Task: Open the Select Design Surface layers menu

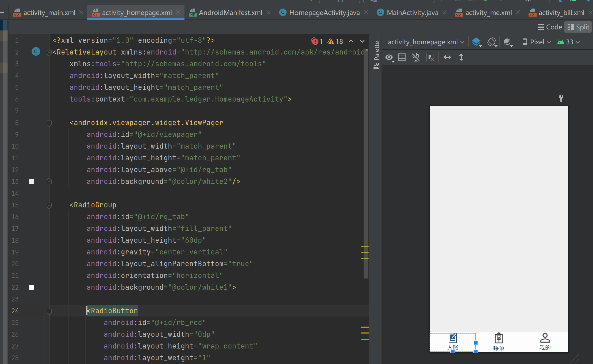Action: (x=476, y=42)
